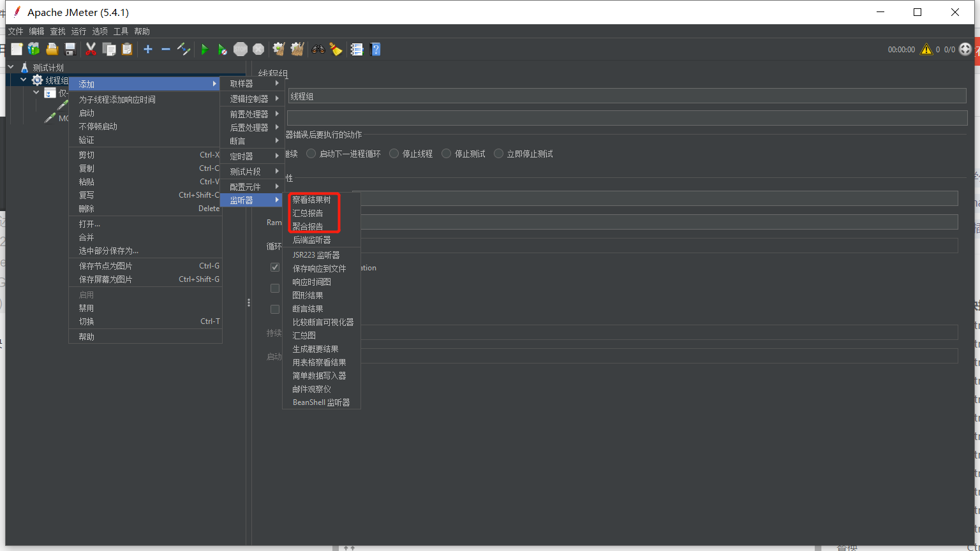Click 验证 in the context menu
The image size is (980, 551).
pyautogui.click(x=86, y=140)
